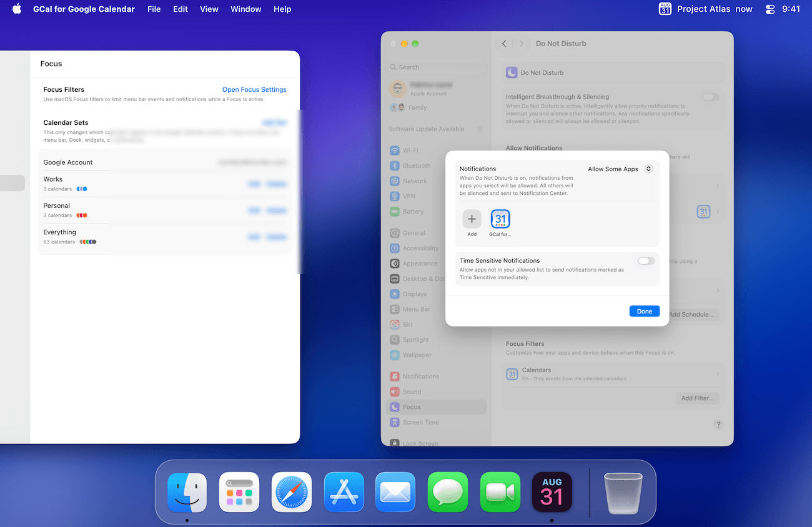Open Accessibility settings in sidebar

(x=436, y=248)
